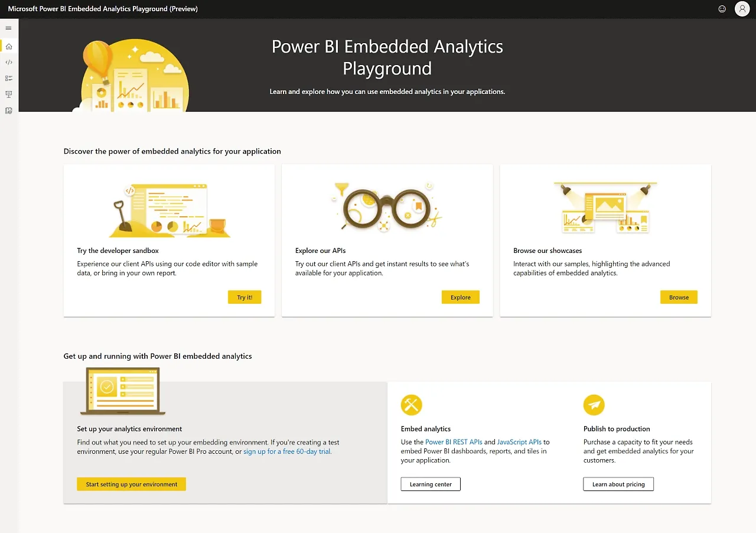Follow the free 60-day trial sign up link
Image resolution: width=756 pixels, height=533 pixels.
pyautogui.click(x=287, y=451)
